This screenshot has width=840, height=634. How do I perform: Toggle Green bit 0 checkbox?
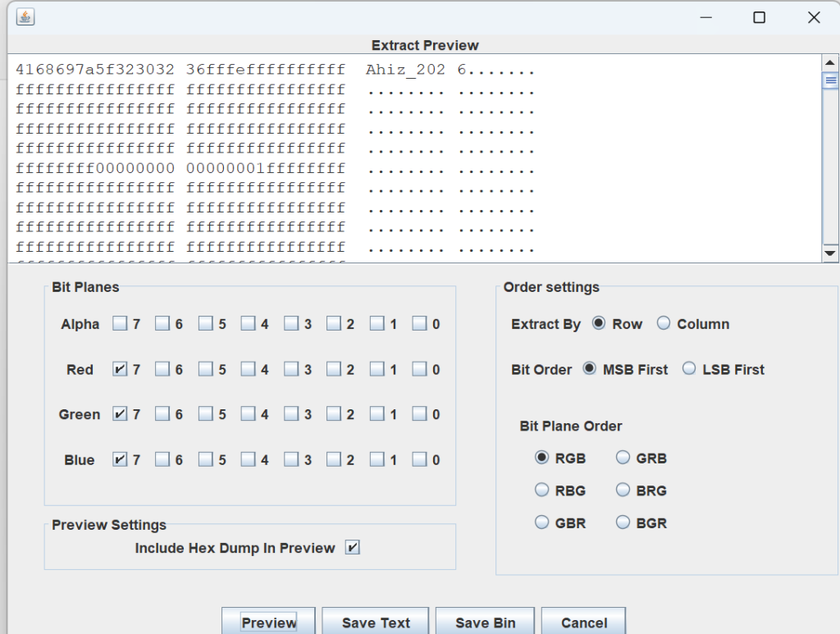coord(419,415)
